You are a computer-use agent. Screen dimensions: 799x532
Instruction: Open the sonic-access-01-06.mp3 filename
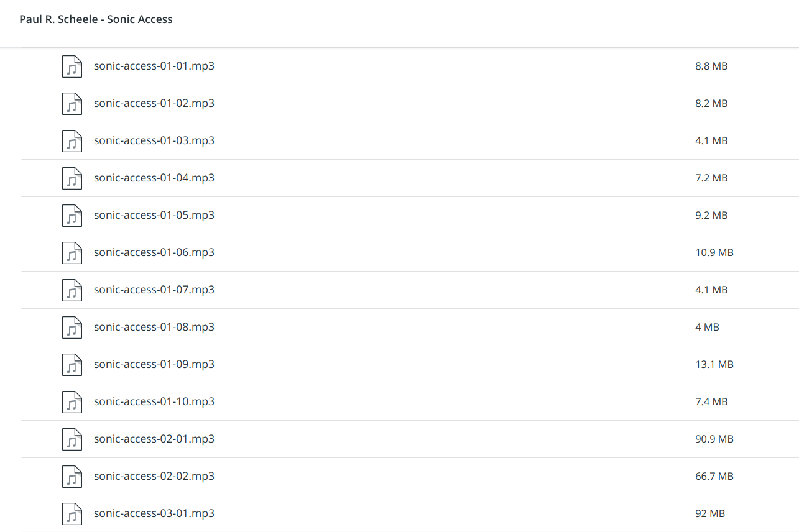pos(154,252)
